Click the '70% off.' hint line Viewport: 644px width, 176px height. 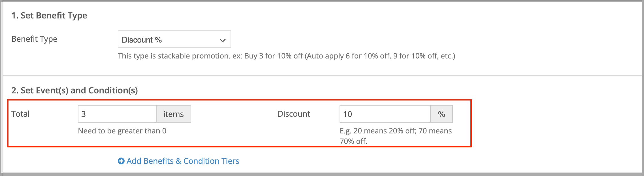coord(353,141)
